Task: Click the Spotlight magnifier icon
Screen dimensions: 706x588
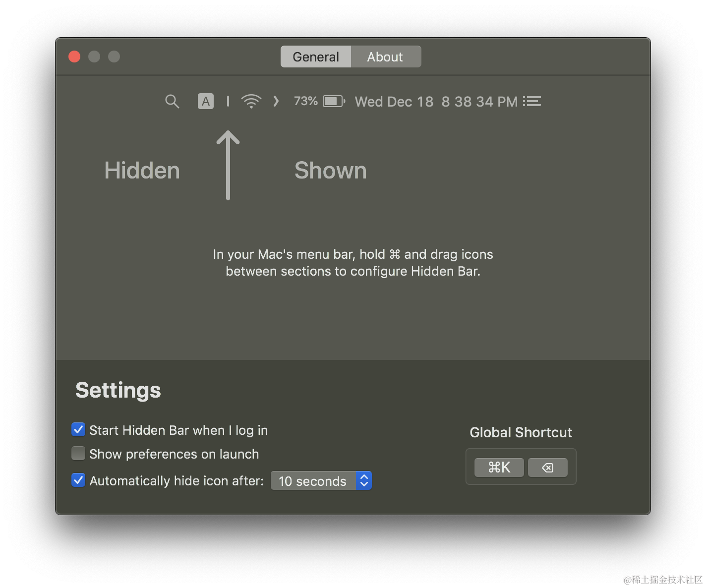Action: click(x=172, y=102)
